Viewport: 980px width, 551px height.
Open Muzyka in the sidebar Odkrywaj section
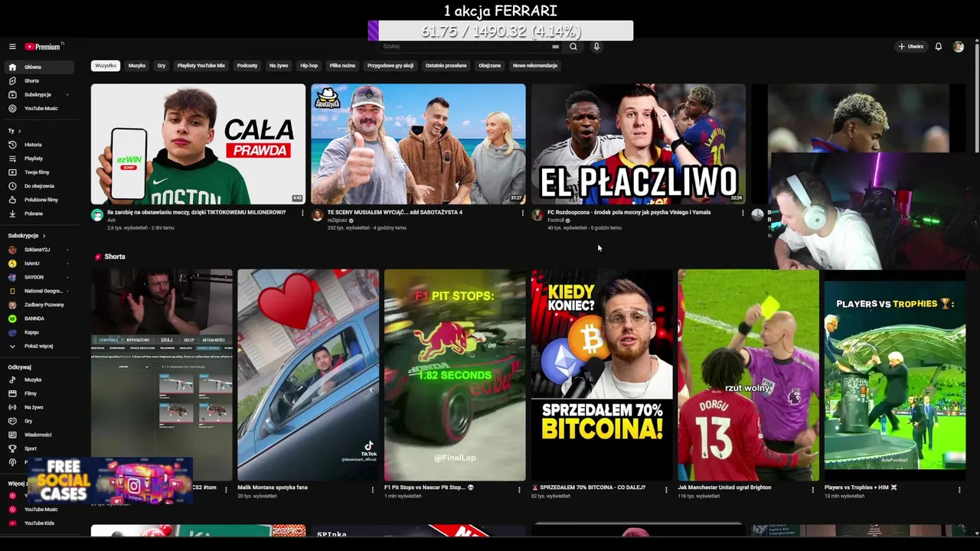pyautogui.click(x=40, y=380)
